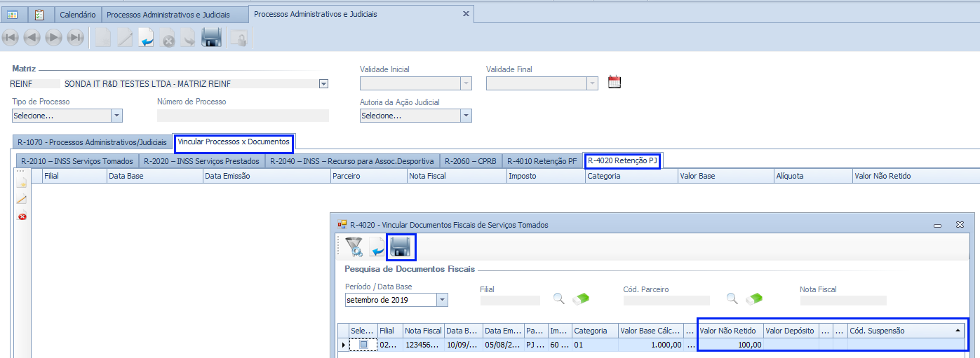
Task: Open Vincular Processos x Documentos tab
Action: pos(234,142)
